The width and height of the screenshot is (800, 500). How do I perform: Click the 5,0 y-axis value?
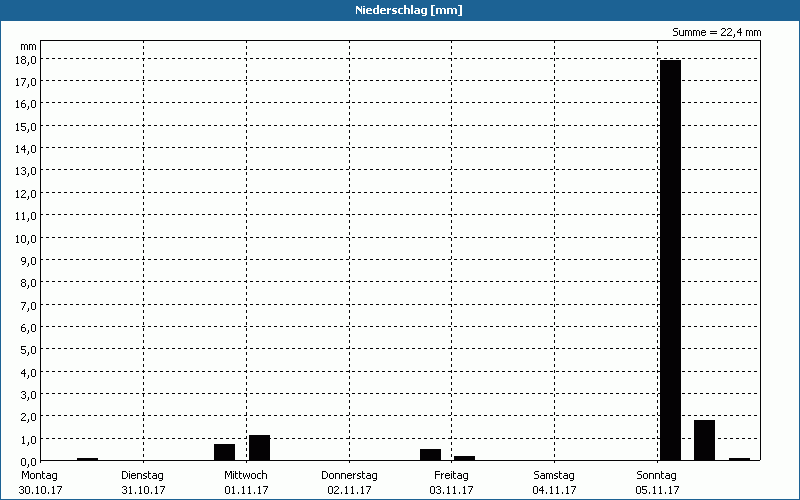click(29, 350)
